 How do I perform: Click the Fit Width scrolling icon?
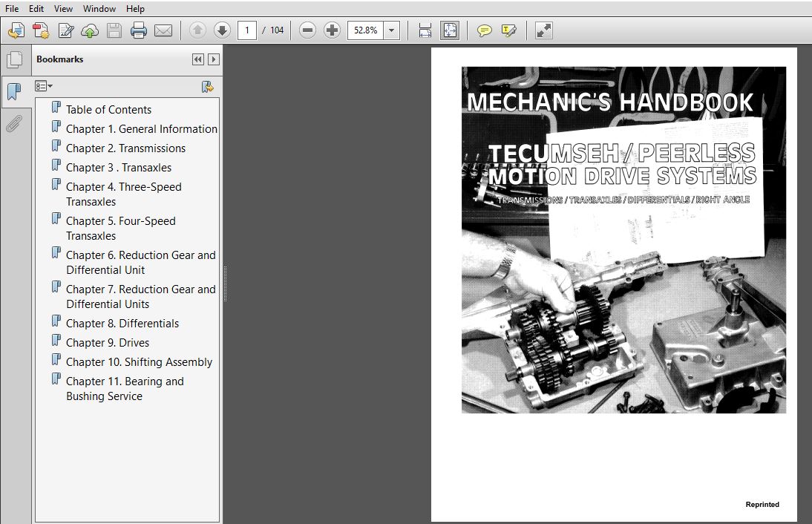coord(425,30)
